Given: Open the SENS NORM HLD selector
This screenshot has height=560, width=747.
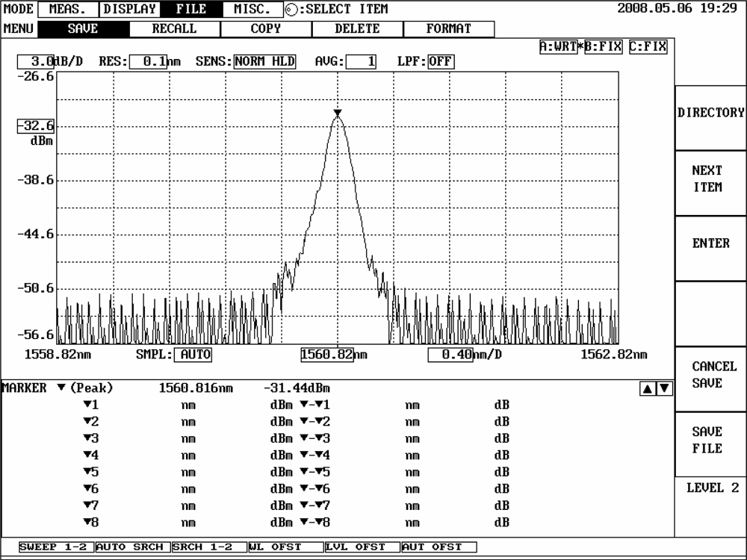Looking at the screenshot, I should (264, 61).
